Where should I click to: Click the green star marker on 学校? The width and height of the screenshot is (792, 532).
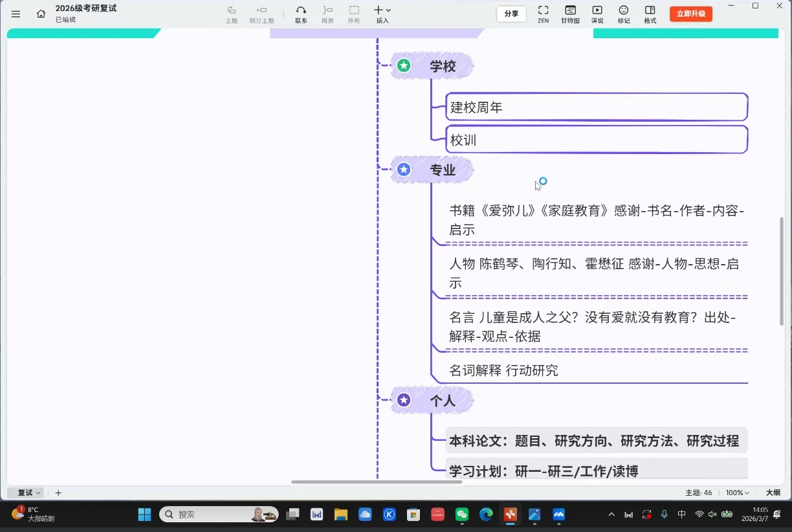404,65
